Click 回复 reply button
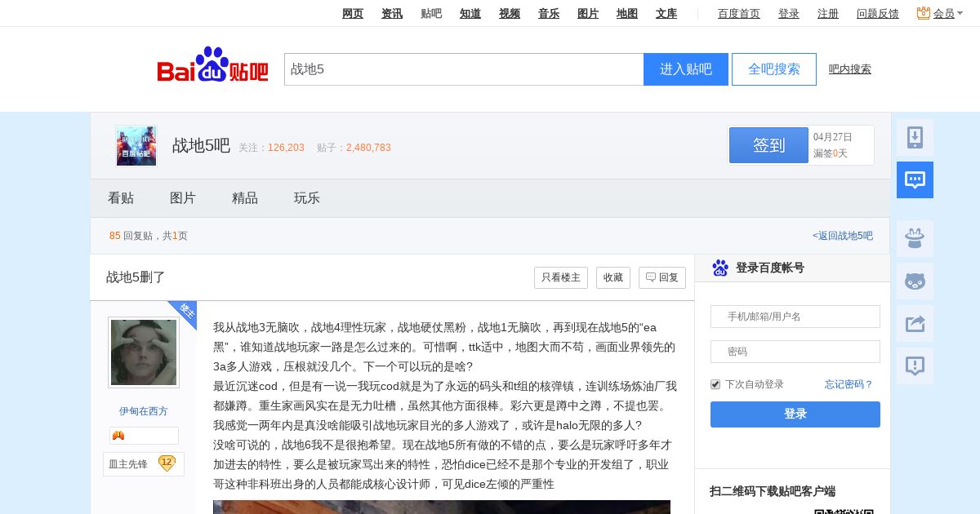The image size is (980, 514). (x=662, y=277)
